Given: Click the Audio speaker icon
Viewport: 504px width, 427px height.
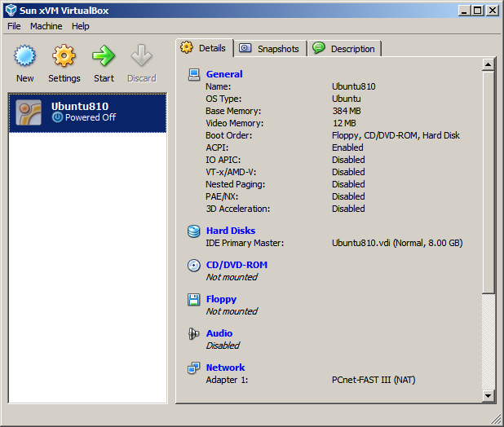Looking at the screenshot, I should coord(194,334).
